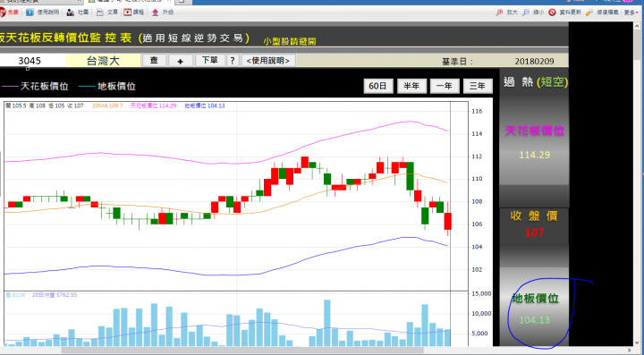
Task: Click the 小型股請避開 notice text
Action: [x=290, y=41]
